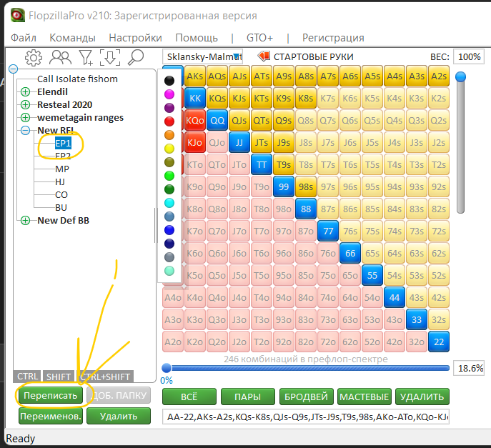Click the import arrow-in-frame icon
The height and width of the screenshot is (448, 491).
coord(110,57)
